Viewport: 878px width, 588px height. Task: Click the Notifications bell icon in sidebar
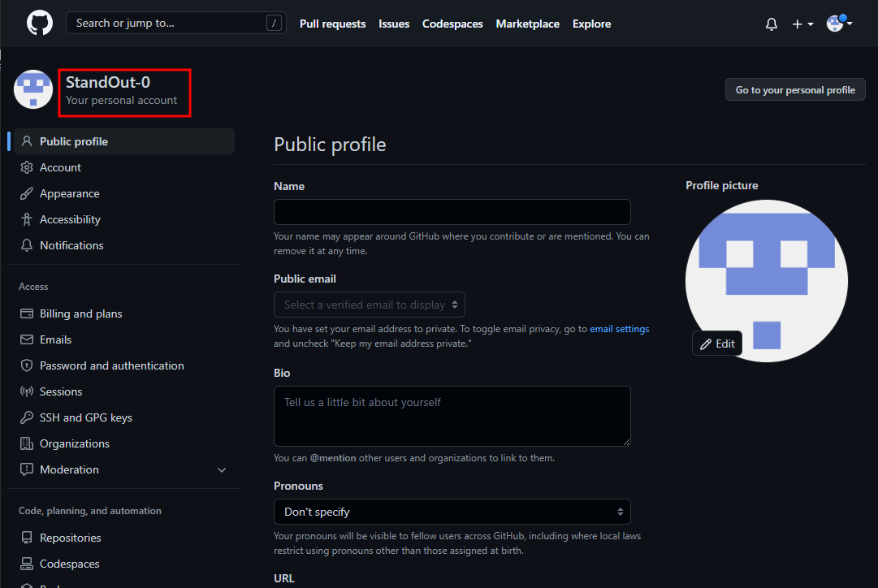pyautogui.click(x=26, y=245)
